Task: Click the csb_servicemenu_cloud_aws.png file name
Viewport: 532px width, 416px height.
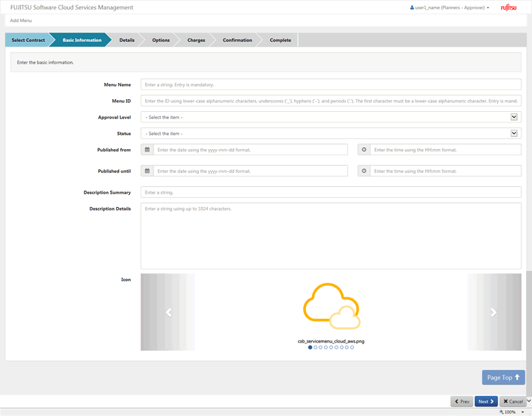Action: point(331,341)
